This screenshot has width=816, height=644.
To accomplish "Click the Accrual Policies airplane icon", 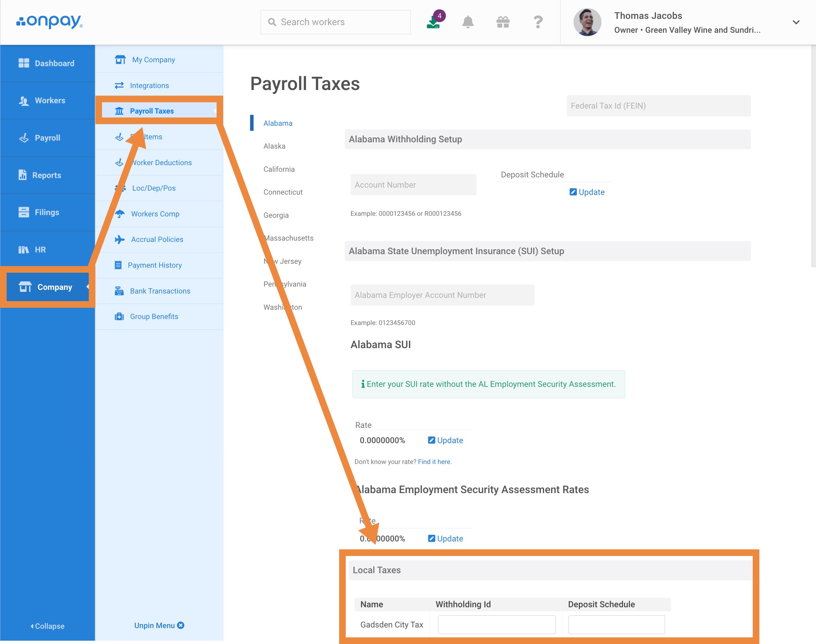I will point(120,239).
